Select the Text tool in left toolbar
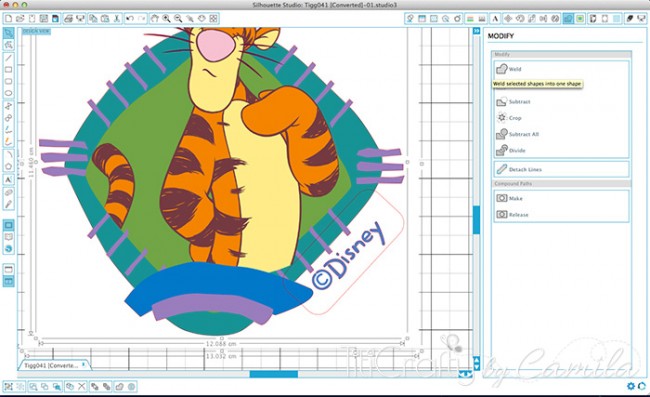Image resolution: width=650 pixels, height=397 pixels. click(x=8, y=179)
